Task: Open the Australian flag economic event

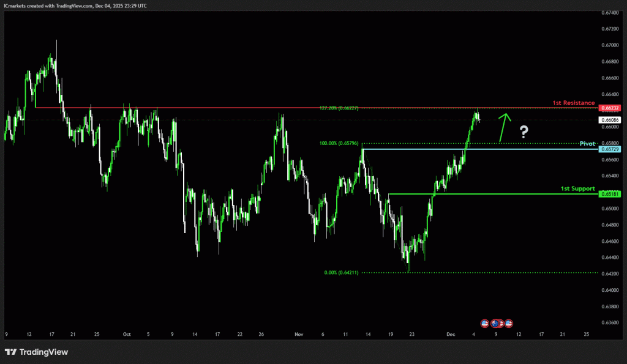Action: [x=495, y=323]
